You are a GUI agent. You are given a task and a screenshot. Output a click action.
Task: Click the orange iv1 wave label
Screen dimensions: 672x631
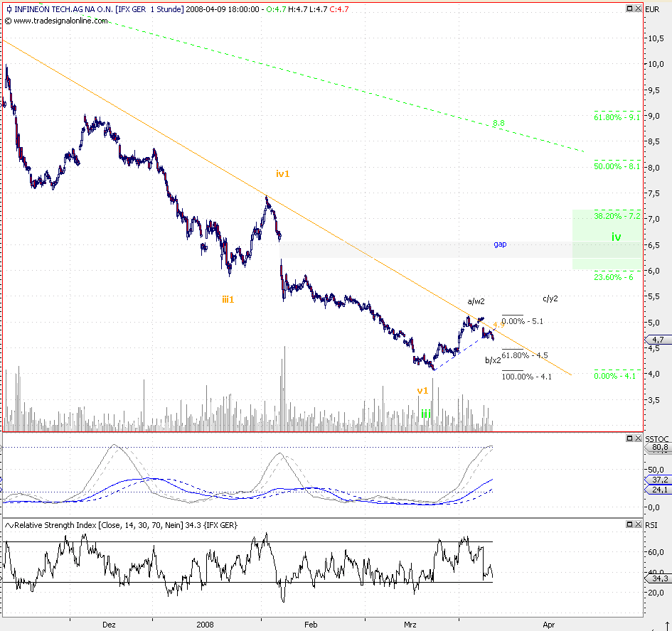[x=283, y=173]
